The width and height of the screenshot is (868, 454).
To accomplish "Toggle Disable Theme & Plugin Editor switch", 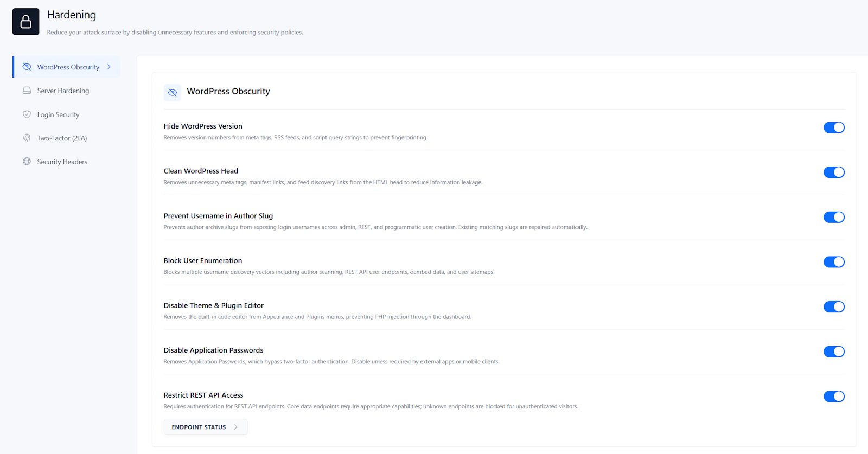I will [834, 307].
